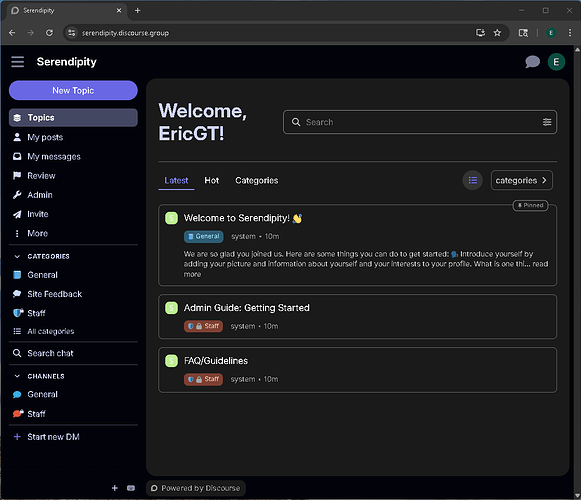Click the plus icon at sidebar bottom
Image resolution: width=581 pixels, height=500 pixels.
(x=114, y=488)
